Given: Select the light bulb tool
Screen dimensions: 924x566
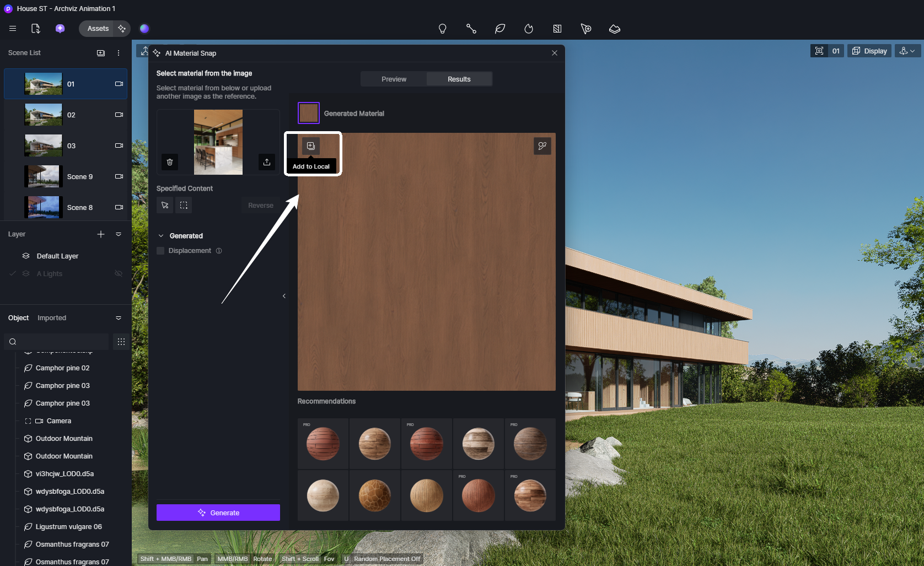Looking at the screenshot, I should [x=442, y=29].
